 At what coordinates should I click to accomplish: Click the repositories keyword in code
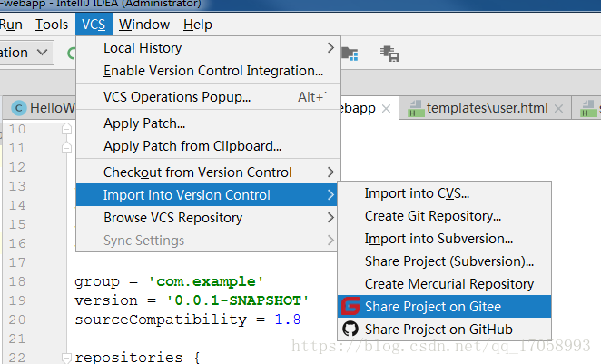click(129, 358)
